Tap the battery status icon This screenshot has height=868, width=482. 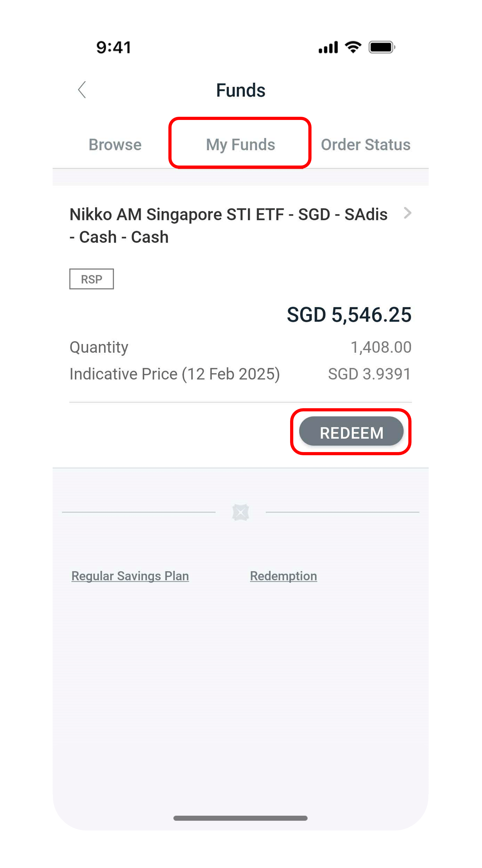[x=382, y=47]
